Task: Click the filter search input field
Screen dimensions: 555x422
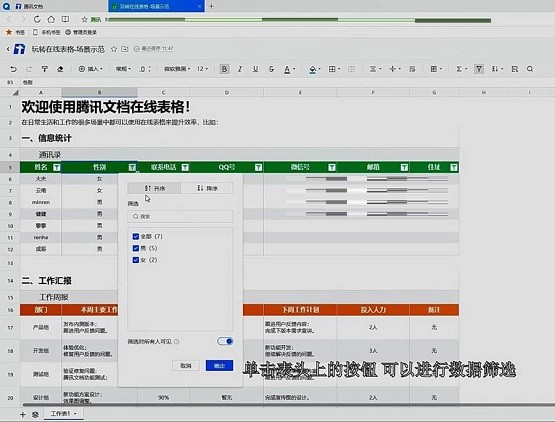Action: pos(181,216)
